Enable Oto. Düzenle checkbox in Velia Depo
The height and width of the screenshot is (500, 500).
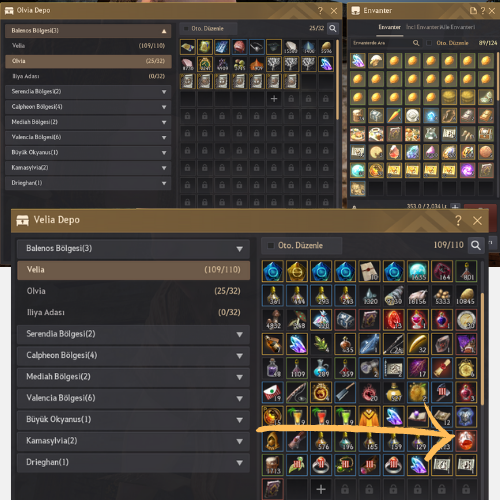271,246
